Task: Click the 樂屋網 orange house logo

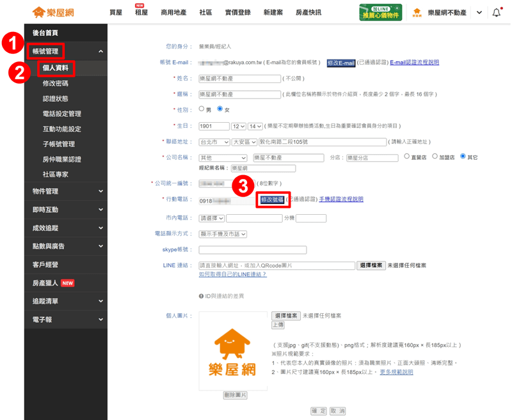Action: 53,12
